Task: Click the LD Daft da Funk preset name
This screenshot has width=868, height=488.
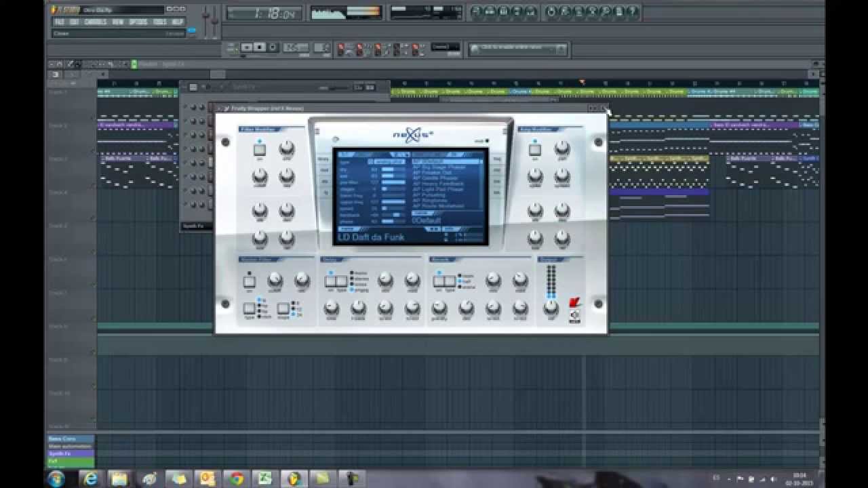Action: [371, 237]
